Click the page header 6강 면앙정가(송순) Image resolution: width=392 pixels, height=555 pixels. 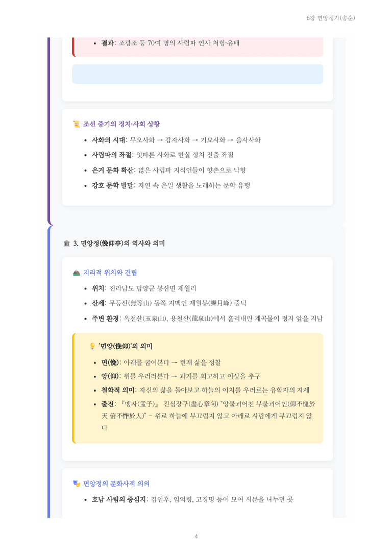(330, 18)
